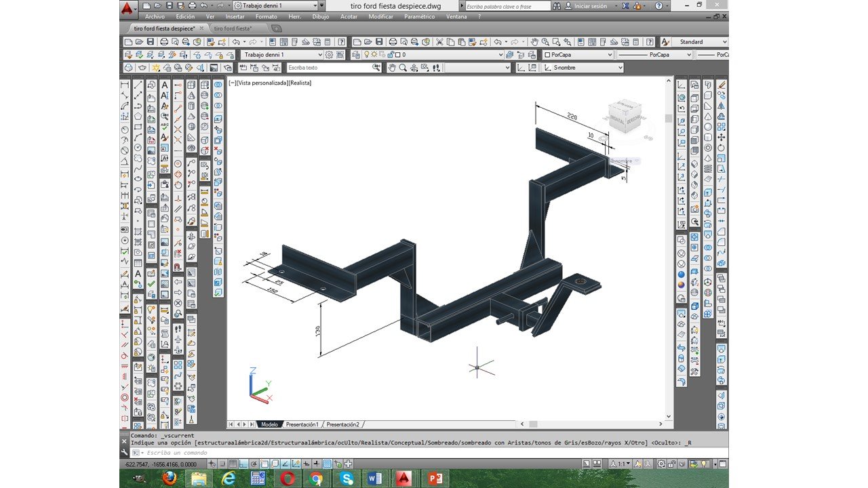Viewport: 868px width, 488px height.
Task: Toggle Polar tracking in status bar
Action: tap(254, 464)
